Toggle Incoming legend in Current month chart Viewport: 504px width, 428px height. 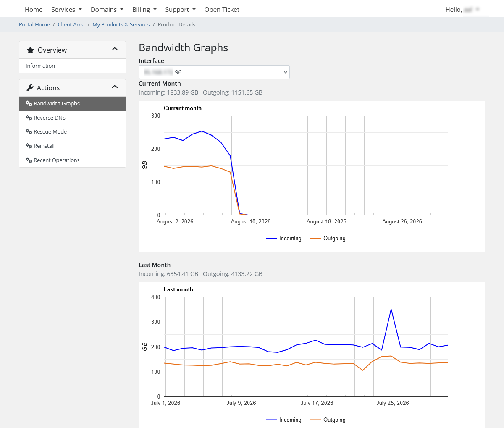[284, 238]
